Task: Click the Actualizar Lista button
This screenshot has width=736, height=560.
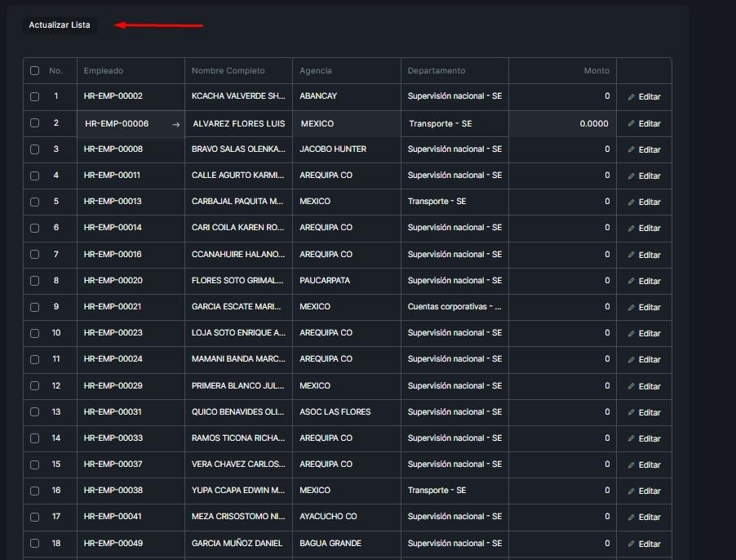Action: click(x=60, y=25)
